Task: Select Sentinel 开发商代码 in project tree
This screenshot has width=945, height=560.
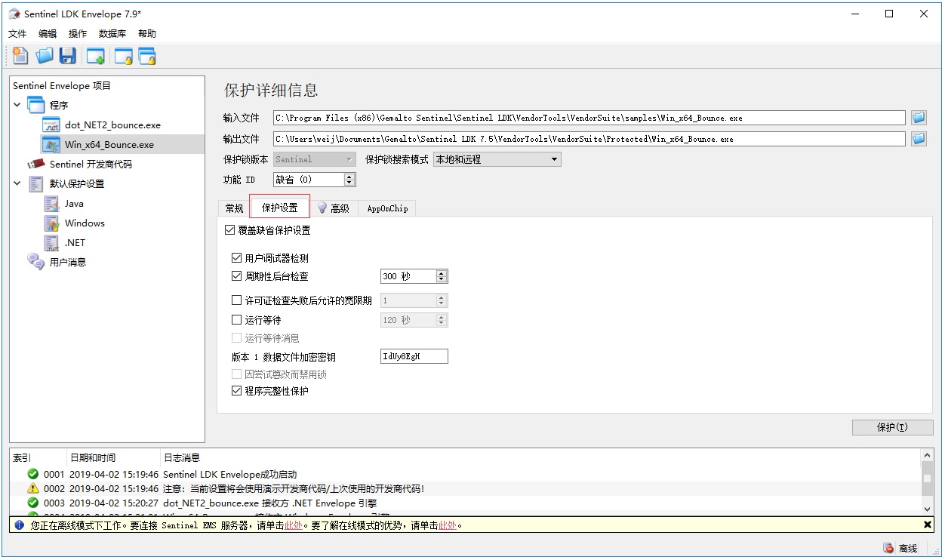Action: (90, 164)
